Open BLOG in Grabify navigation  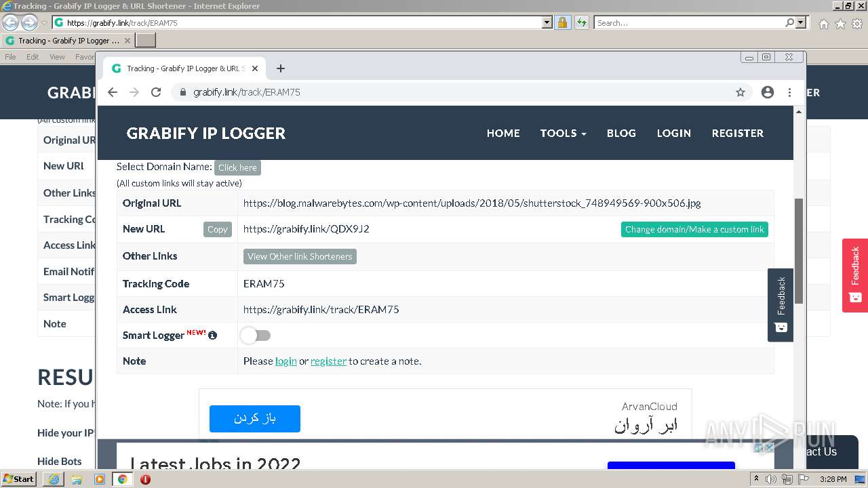click(621, 133)
